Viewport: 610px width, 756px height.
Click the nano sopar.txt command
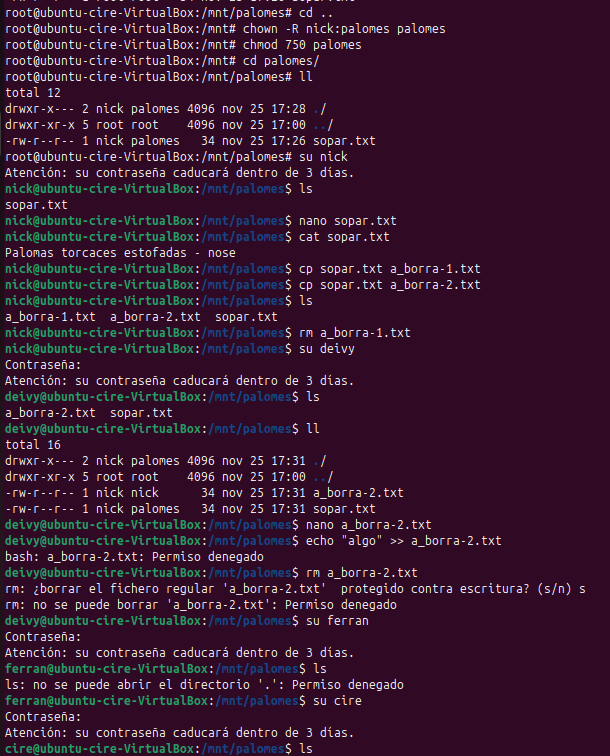[x=346, y=221]
